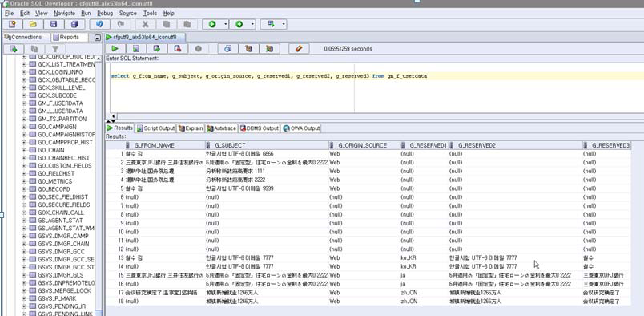644x316 pixels.
Task: Open the Tools menu
Action: (x=150, y=13)
